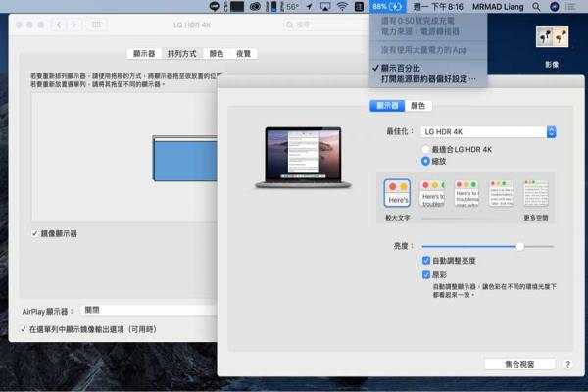Open the Notification Center list icon

570,7
